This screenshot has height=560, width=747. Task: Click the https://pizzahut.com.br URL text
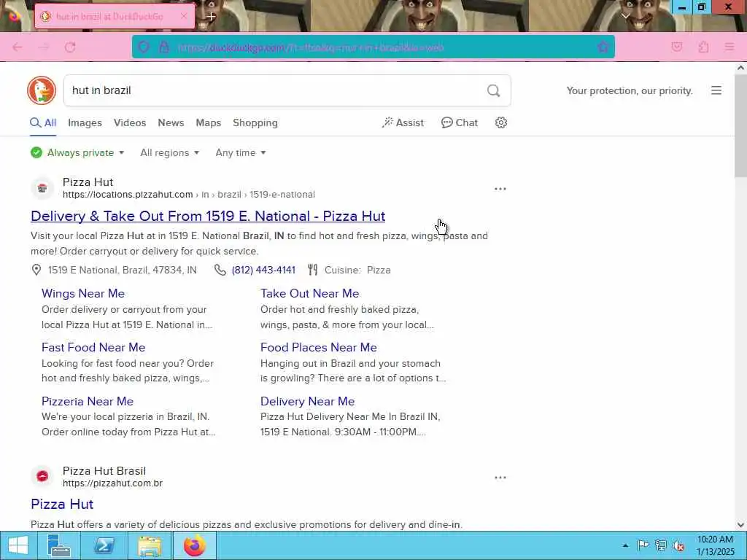click(112, 483)
